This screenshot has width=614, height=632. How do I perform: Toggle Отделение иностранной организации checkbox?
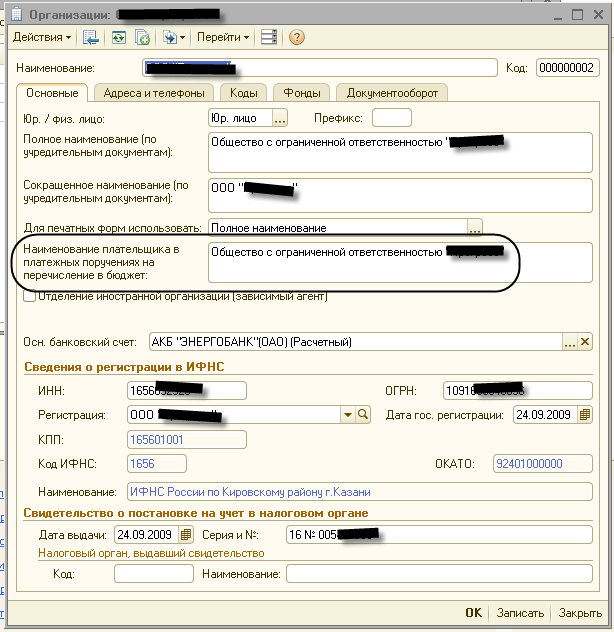point(29,296)
